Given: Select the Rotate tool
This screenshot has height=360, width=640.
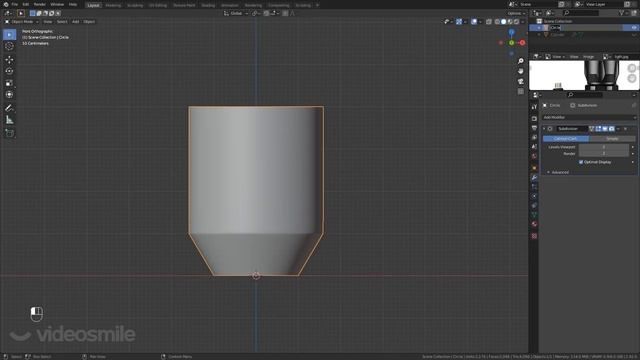Looking at the screenshot, I should [x=9, y=71].
